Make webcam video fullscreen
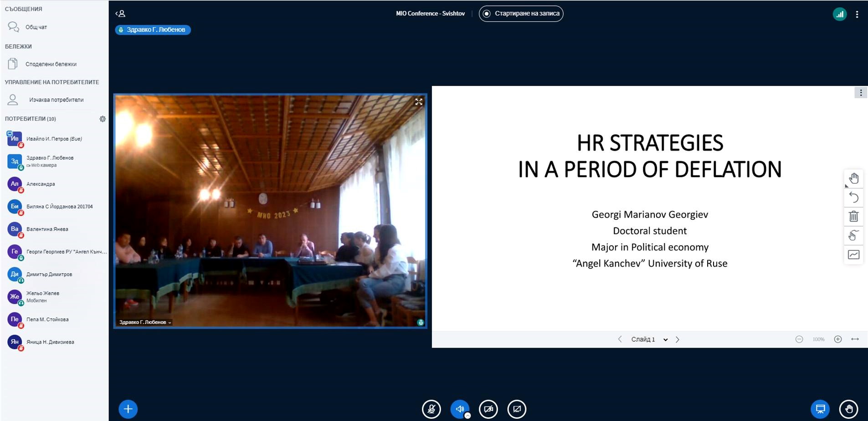The height and width of the screenshot is (421, 868). (x=418, y=102)
